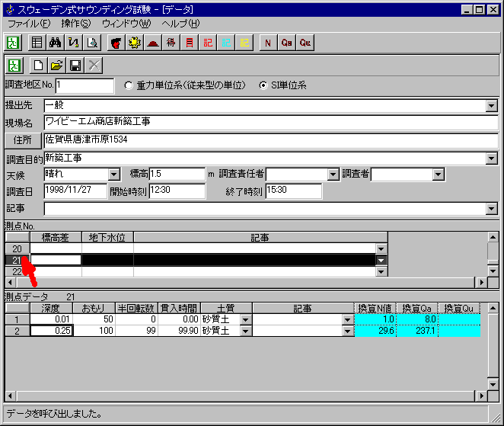Create a new document with blank page icon

[38, 66]
